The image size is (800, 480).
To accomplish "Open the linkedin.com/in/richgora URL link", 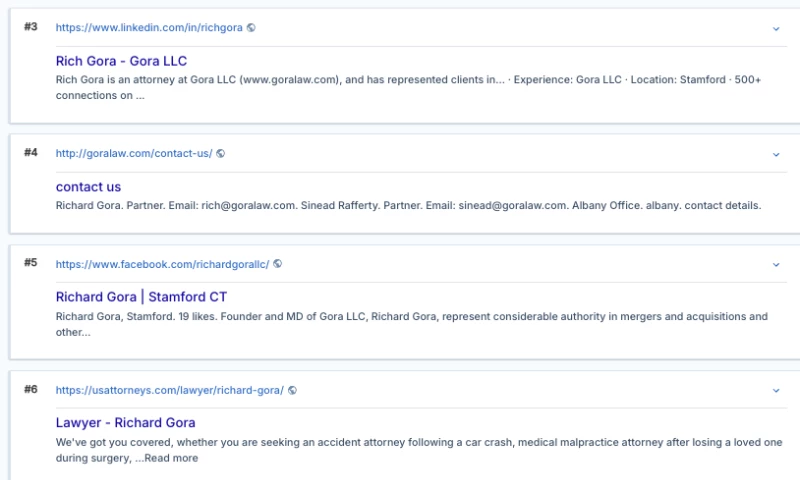I will tap(149, 28).
